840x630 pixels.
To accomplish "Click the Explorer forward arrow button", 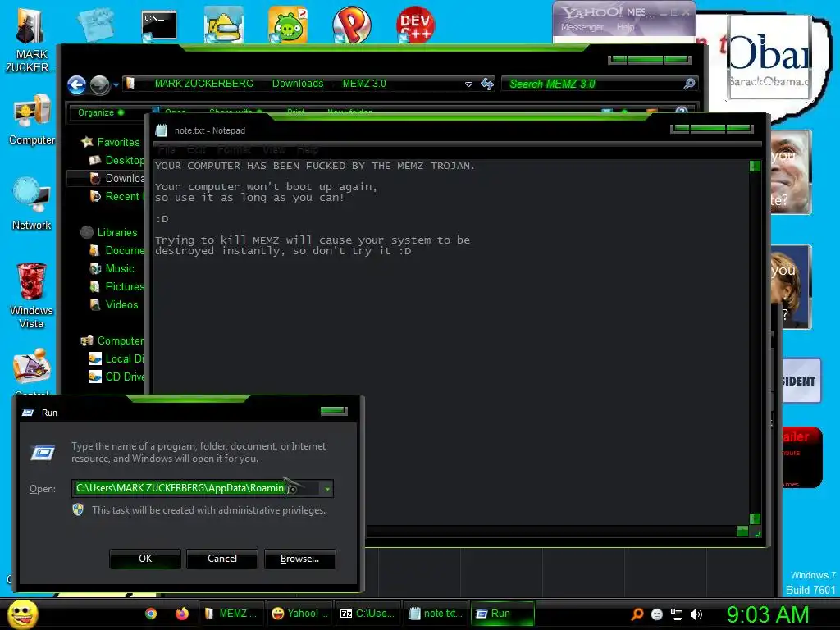I will [99, 84].
